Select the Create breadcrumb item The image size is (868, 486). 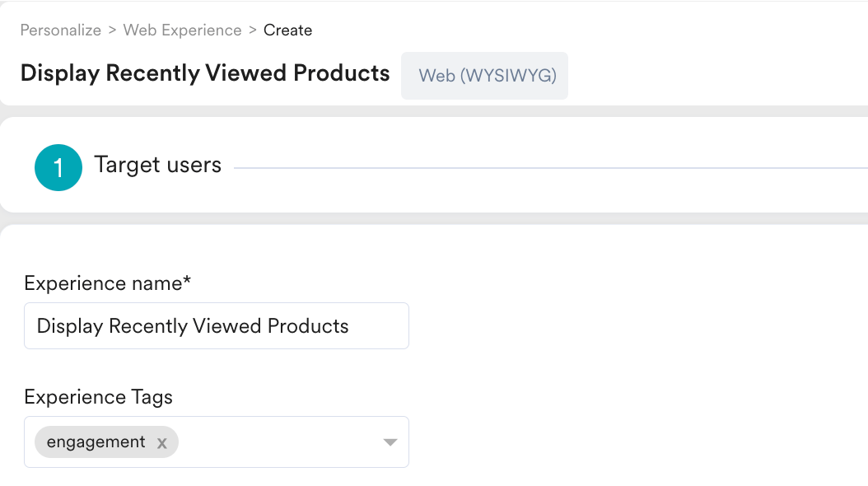(288, 30)
